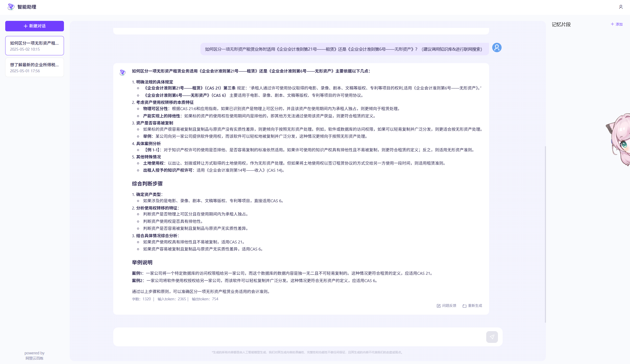Click the blue user avatar beside question

(x=497, y=48)
